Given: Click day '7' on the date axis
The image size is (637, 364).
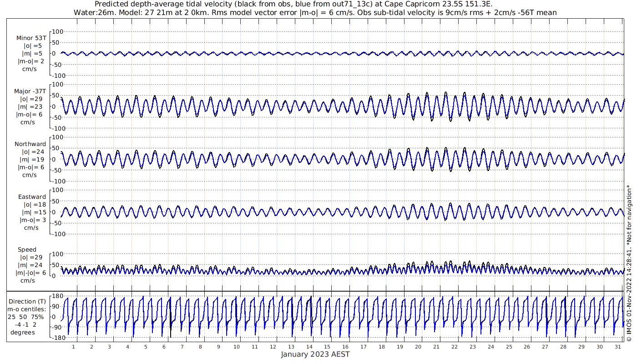Looking at the screenshot, I should 182,347.
